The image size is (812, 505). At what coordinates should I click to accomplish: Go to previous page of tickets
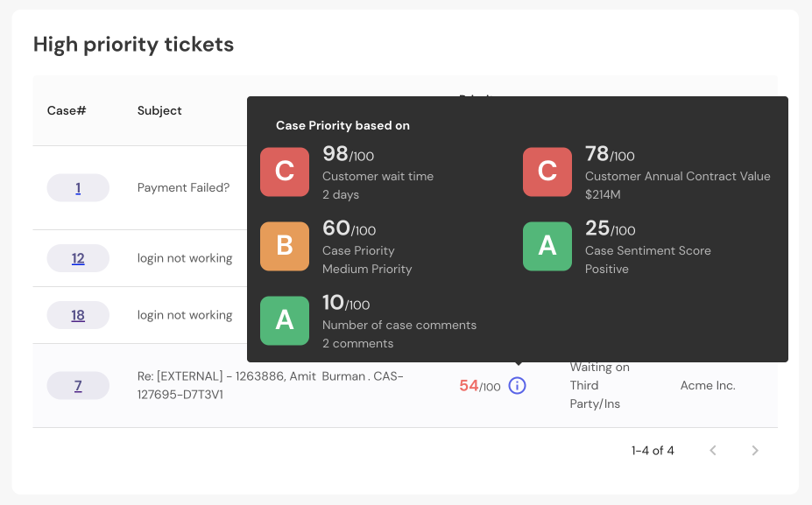coord(713,451)
